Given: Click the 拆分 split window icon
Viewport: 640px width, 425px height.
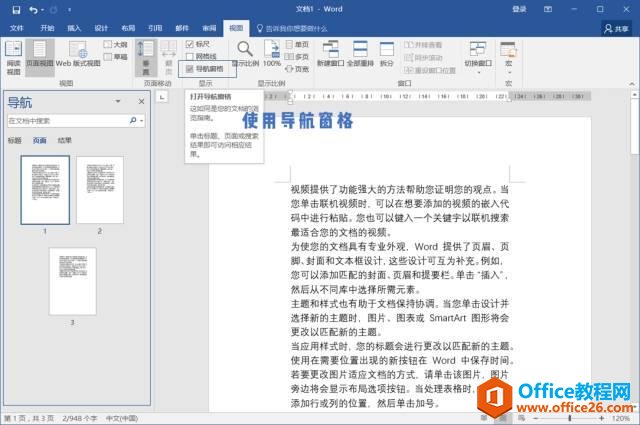Looking at the screenshot, I should pyautogui.click(x=386, y=54).
